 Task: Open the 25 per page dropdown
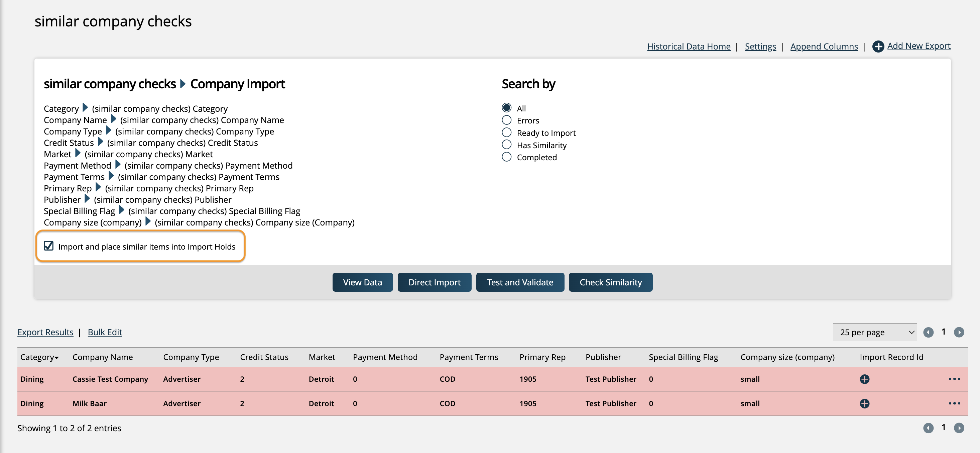click(874, 332)
